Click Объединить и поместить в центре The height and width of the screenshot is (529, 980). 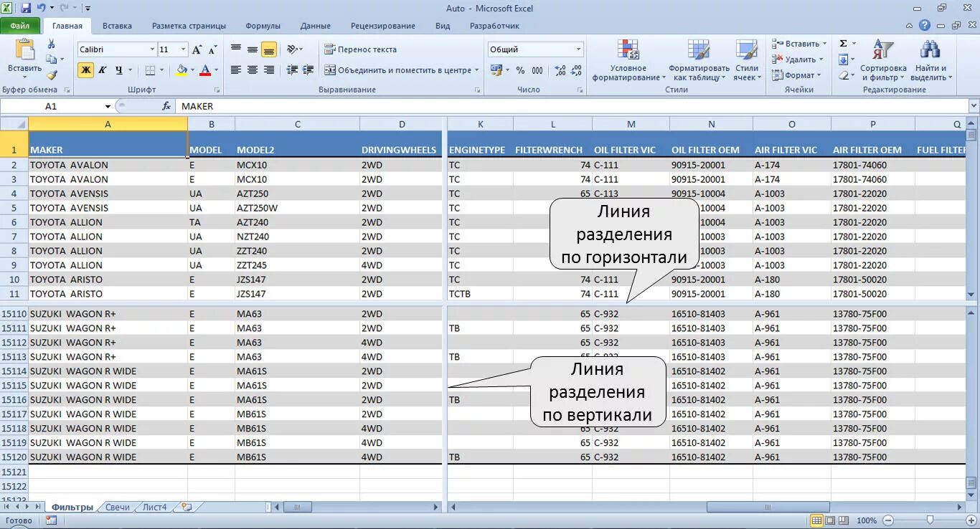click(x=398, y=70)
